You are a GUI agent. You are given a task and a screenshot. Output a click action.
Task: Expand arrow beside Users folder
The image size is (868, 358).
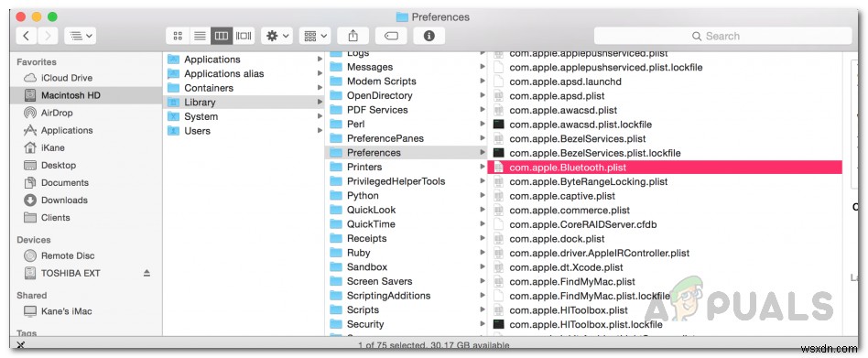(320, 131)
